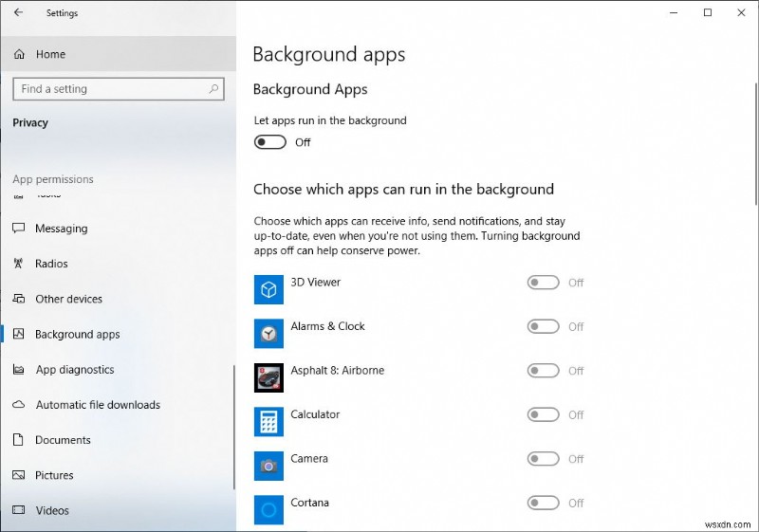Open Other devices permissions

68,299
